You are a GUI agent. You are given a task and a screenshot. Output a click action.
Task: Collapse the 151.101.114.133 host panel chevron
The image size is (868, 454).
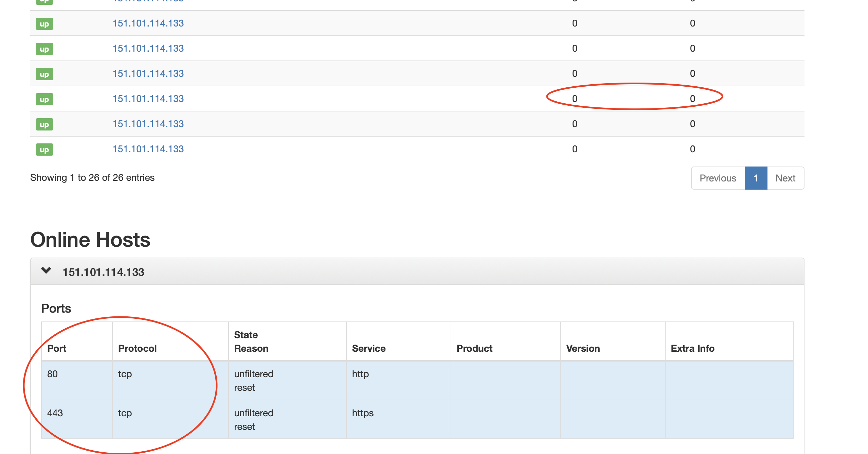(x=46, y=271)
